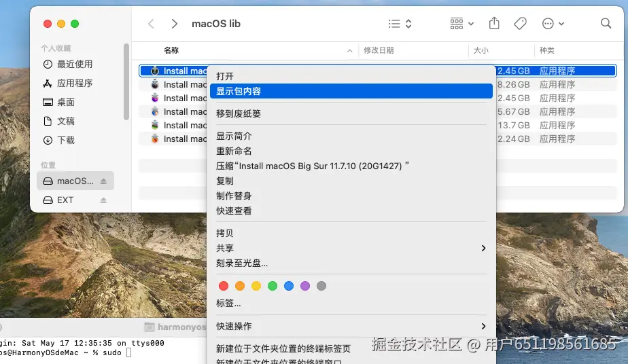Apply the purple tag color
Screen dimensions: 628x364
tap(305, 286)
